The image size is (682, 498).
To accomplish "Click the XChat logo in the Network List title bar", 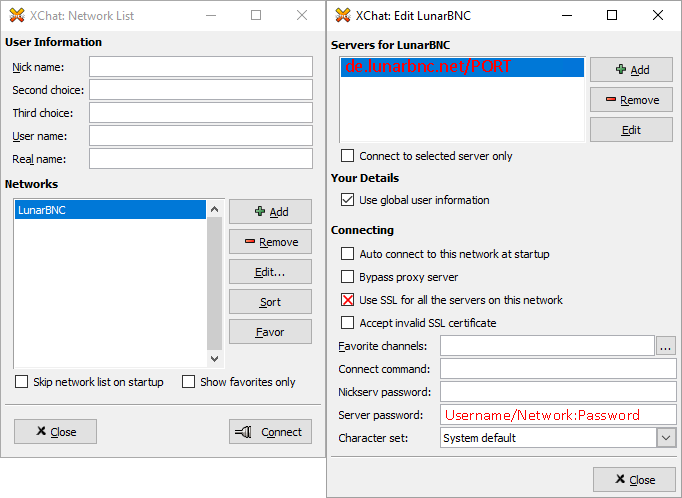I will [17, 16].
